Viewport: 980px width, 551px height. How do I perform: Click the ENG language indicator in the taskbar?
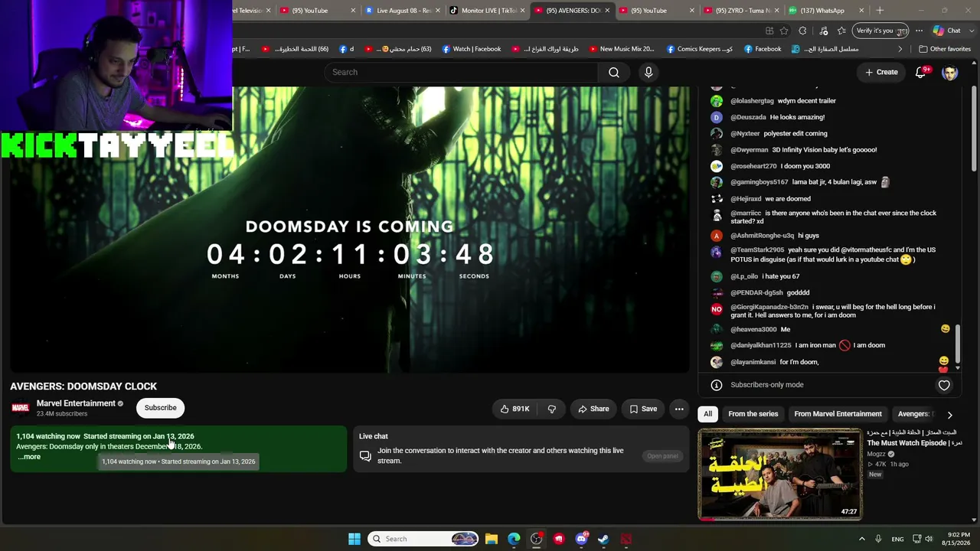pos(897,539)
